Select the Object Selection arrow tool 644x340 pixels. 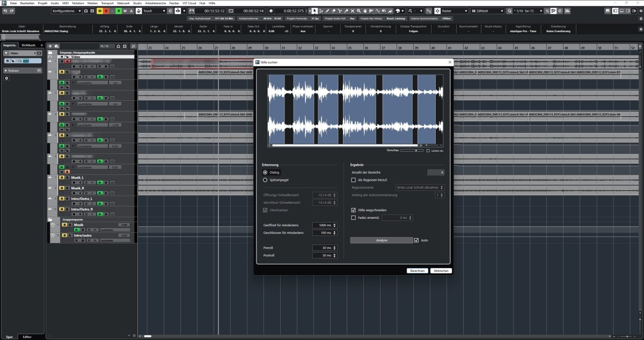(x=314, y=11)
